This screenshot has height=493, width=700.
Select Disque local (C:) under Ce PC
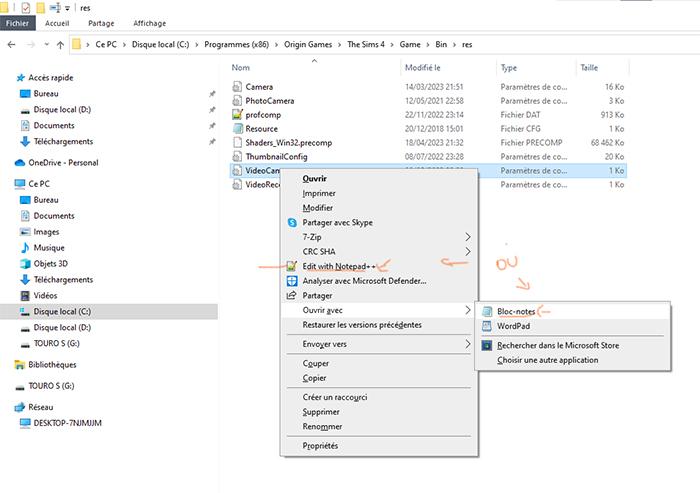click(62, 311)
